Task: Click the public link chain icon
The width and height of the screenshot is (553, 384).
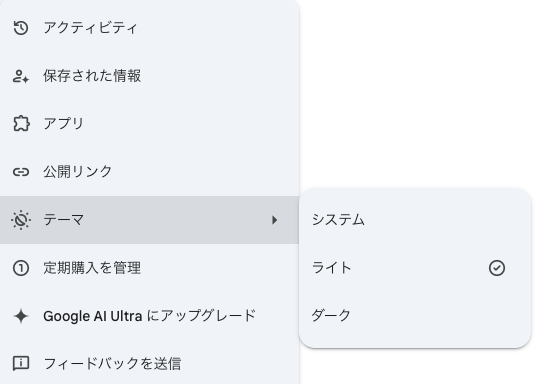Action: (x=21, y=172)
